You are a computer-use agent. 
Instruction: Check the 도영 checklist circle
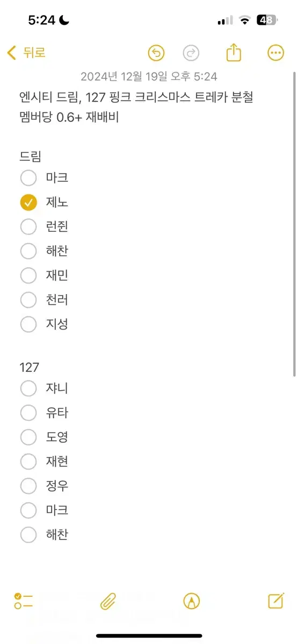click(x=28, y=437)
